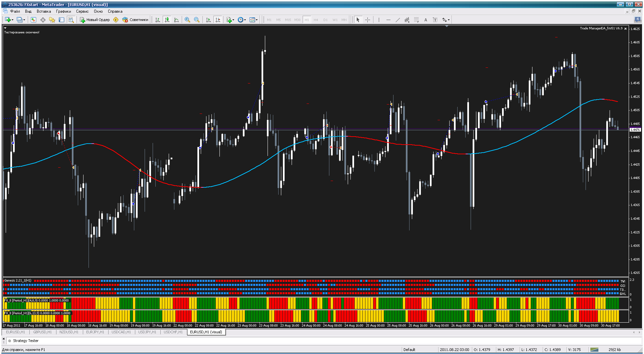The image size is (644, 354).
Task: Toggle candlestick chart mode
Action: (x=167, y=20)
